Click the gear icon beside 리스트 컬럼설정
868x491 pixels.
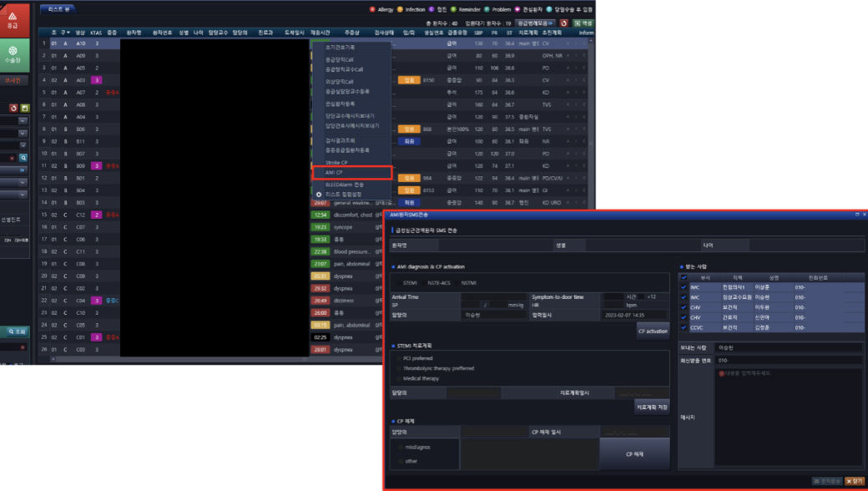click(x=318, y=193)
